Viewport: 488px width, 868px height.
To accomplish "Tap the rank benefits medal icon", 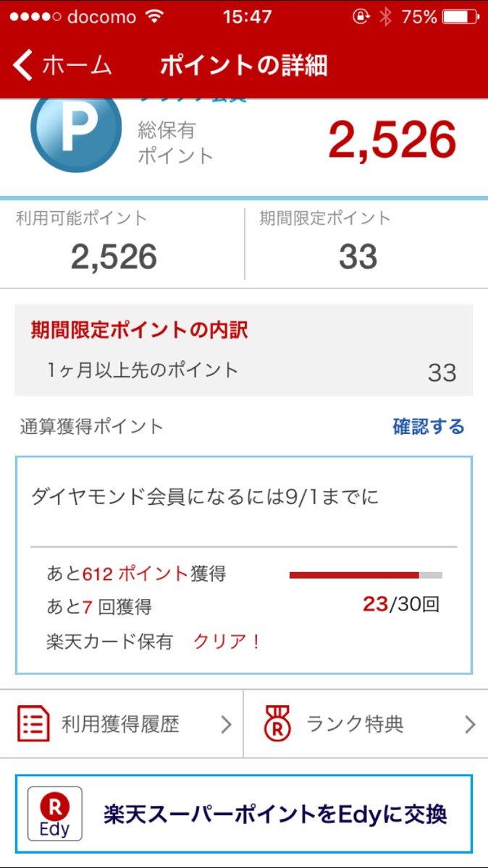I will point(277,724).
